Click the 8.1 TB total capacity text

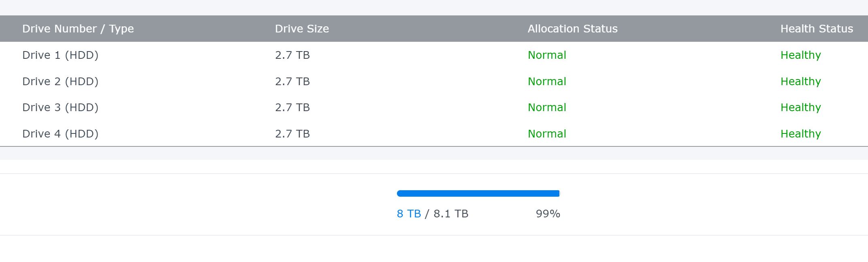pyautogui.click(x=451, y=213)
